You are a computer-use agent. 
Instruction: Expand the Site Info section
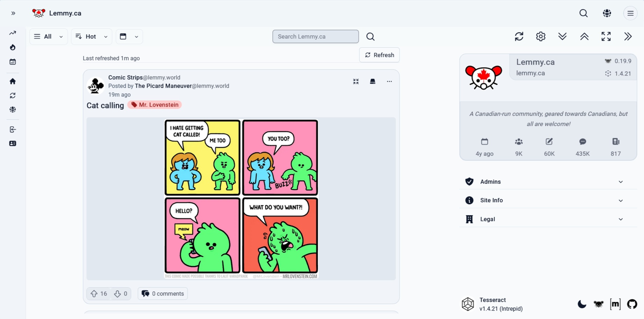pos(548,200)
